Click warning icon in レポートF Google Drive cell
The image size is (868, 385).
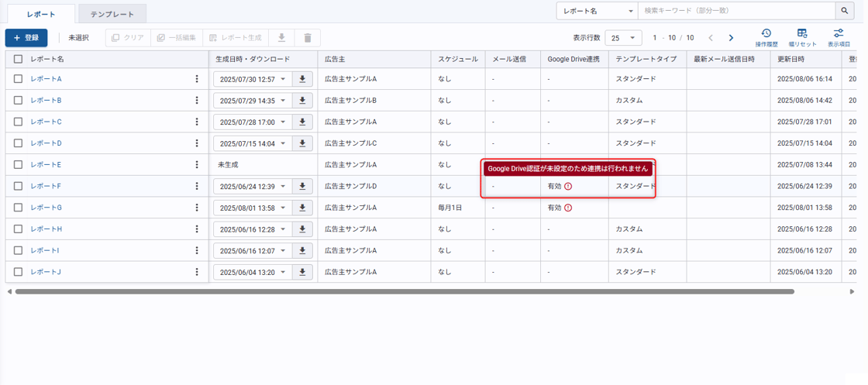coord(568,187)
